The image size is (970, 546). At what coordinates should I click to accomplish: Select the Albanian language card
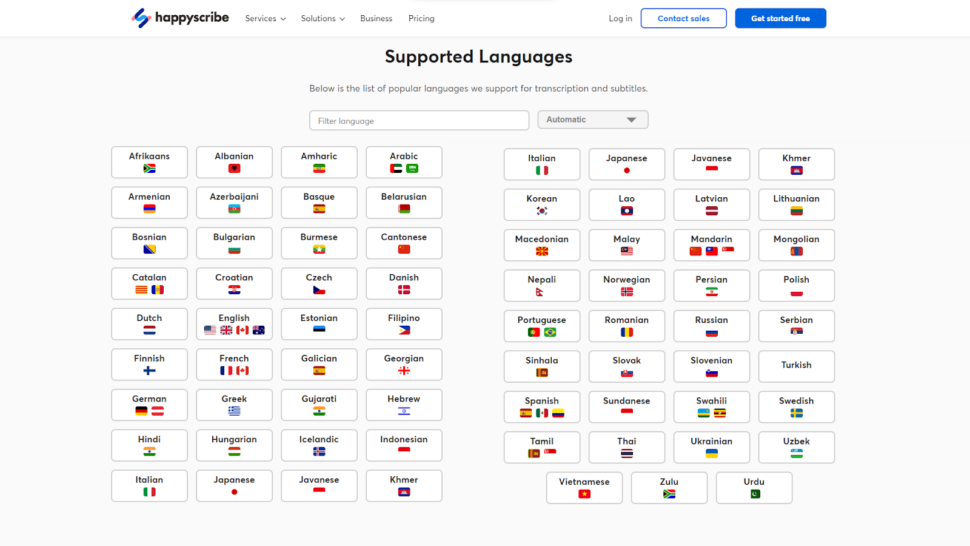click(234, 162)
